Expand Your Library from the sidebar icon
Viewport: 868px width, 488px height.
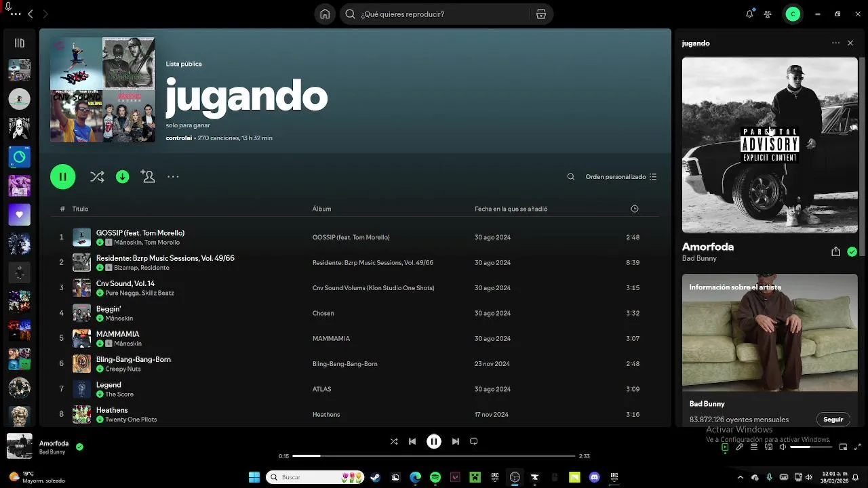[19, 43]
